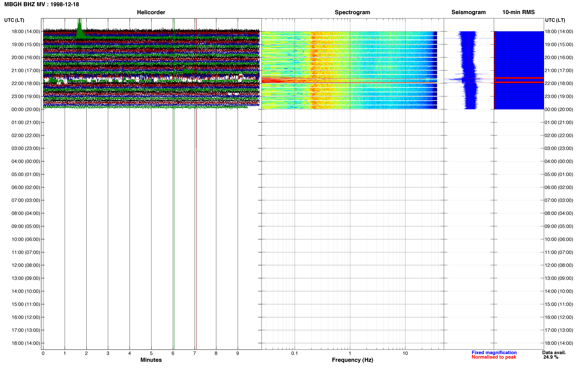588x368 pixels.
Task: Click the '0' minutes tick label
Action: [43, 353]
